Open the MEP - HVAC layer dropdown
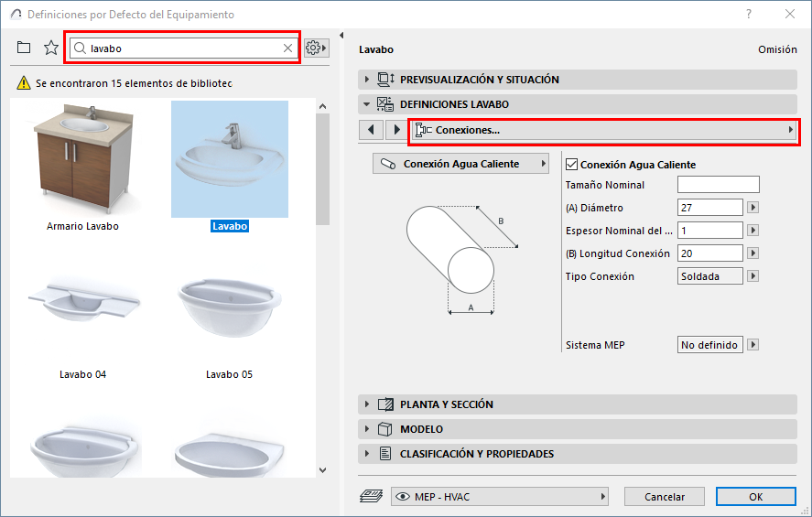Viewport: 812px width, 517px height. (x=500, y=496)
